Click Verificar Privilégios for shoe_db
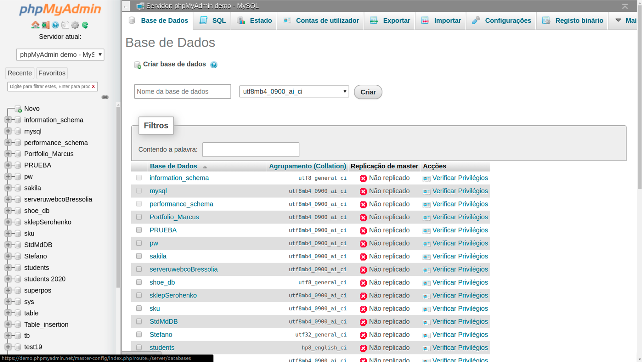The image size is (644, 363). click(461, 283)
